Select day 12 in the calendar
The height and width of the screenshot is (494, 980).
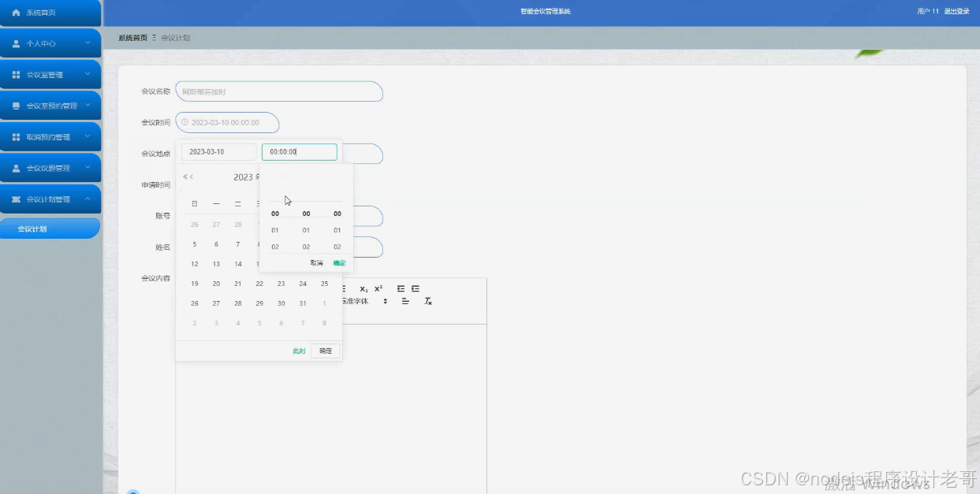(x=195, y=264)
